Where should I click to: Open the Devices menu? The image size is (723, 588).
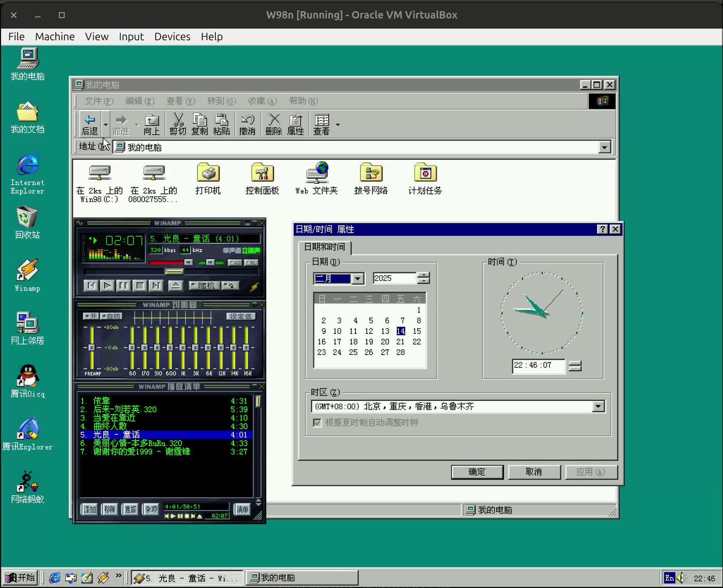pos(172,37)
